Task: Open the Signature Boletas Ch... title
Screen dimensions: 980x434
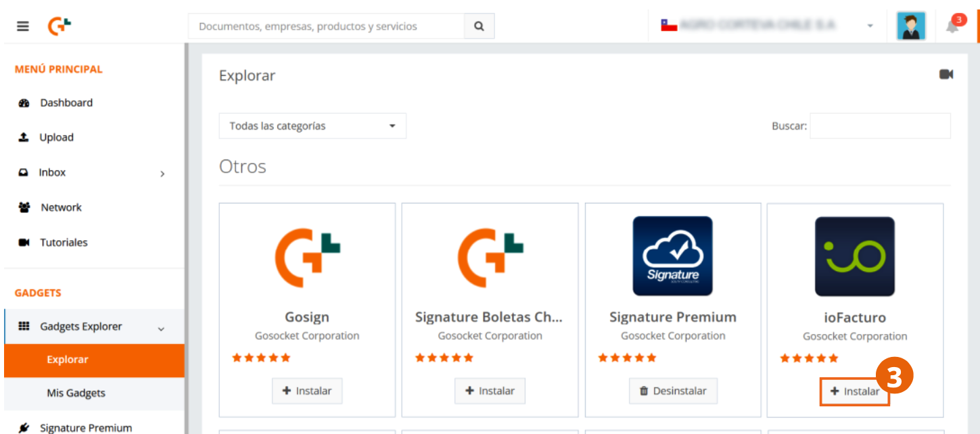Action: (x=489, y=317)
